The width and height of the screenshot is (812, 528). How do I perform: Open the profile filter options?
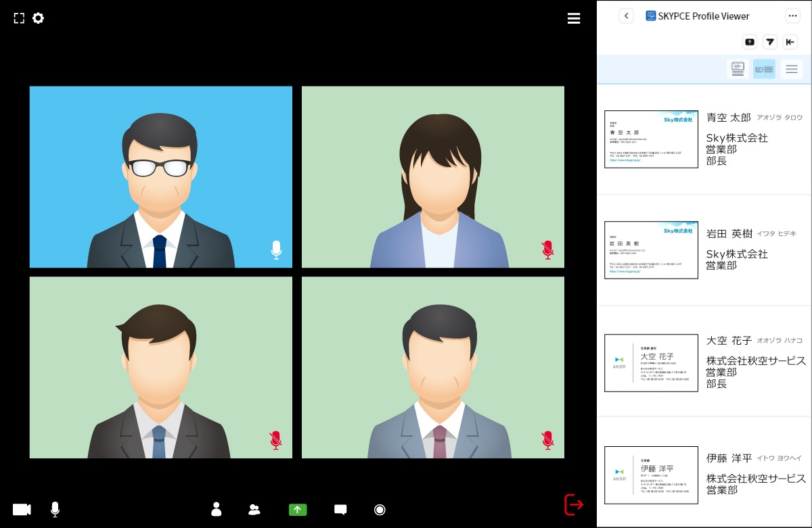770,42
